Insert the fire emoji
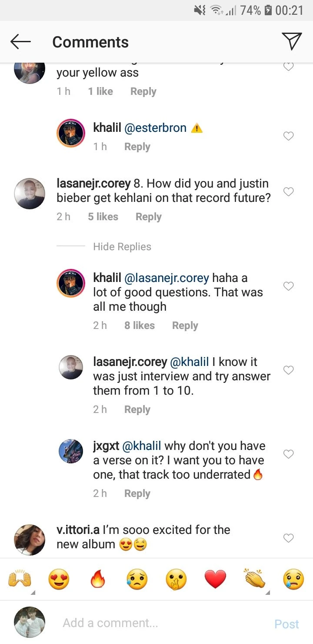This screenshot has width=313, height=644. 97,580
